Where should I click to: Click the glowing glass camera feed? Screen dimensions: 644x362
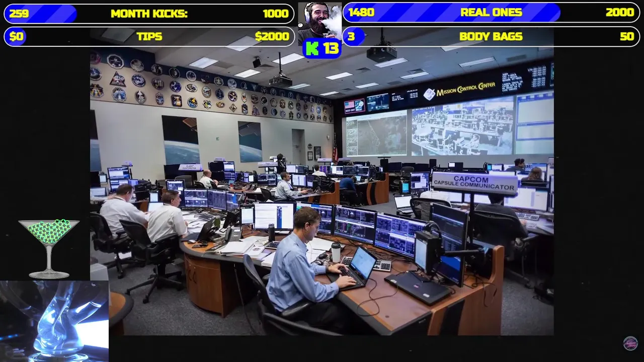click(54, 321)
